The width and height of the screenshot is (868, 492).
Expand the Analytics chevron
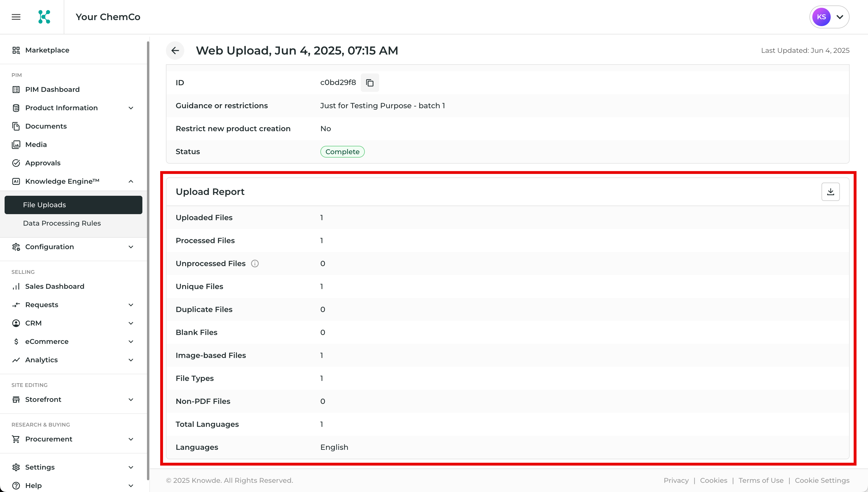(131, 360)
